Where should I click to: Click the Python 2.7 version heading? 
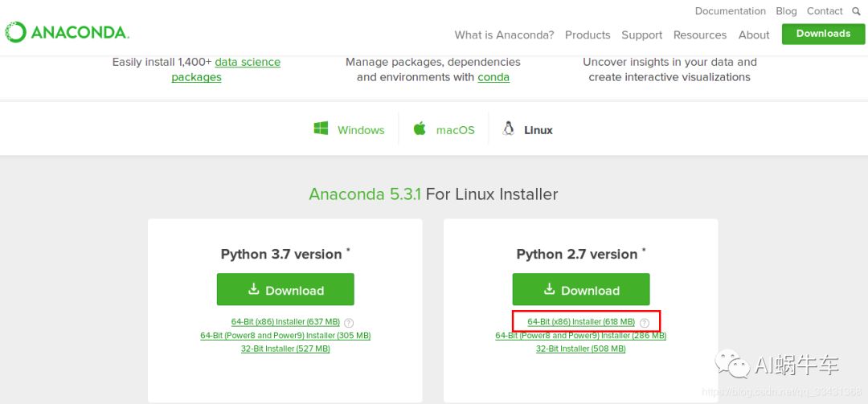coord(581,254)
